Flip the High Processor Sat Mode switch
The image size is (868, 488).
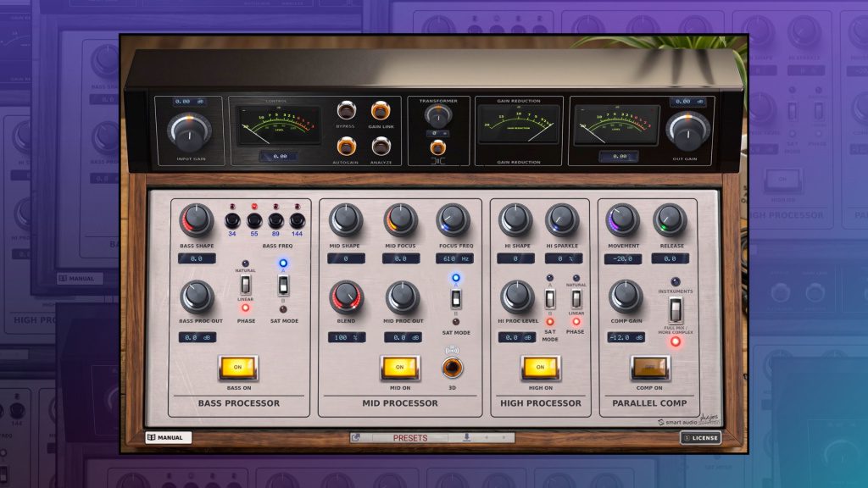tap(549, 299)
